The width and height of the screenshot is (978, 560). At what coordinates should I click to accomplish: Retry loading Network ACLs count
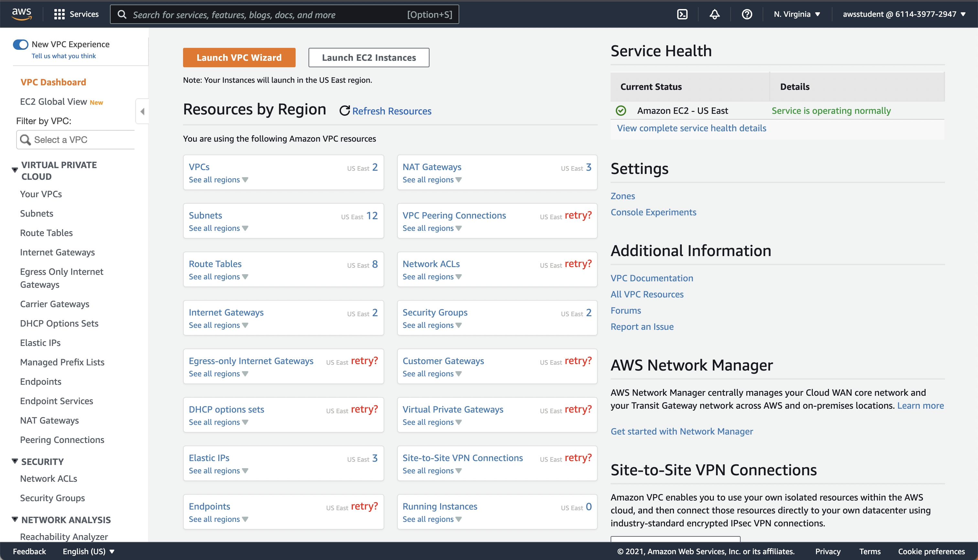578,264
